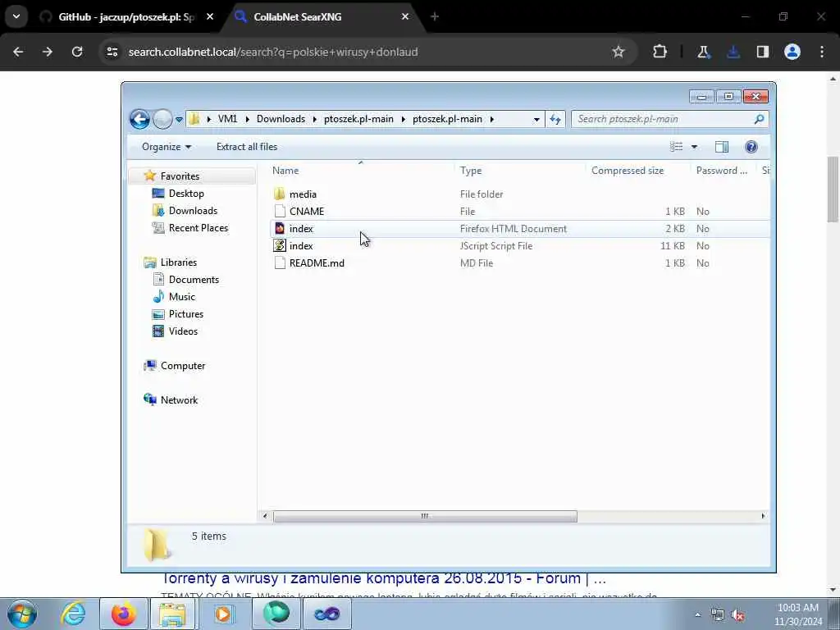
Task: Open the Music library
Action: [x=181, y=296]
